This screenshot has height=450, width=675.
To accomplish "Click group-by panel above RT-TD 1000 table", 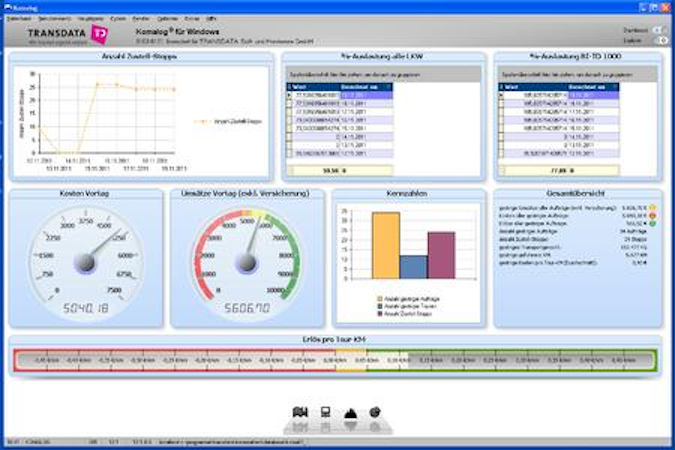I will tap(577, 74).
